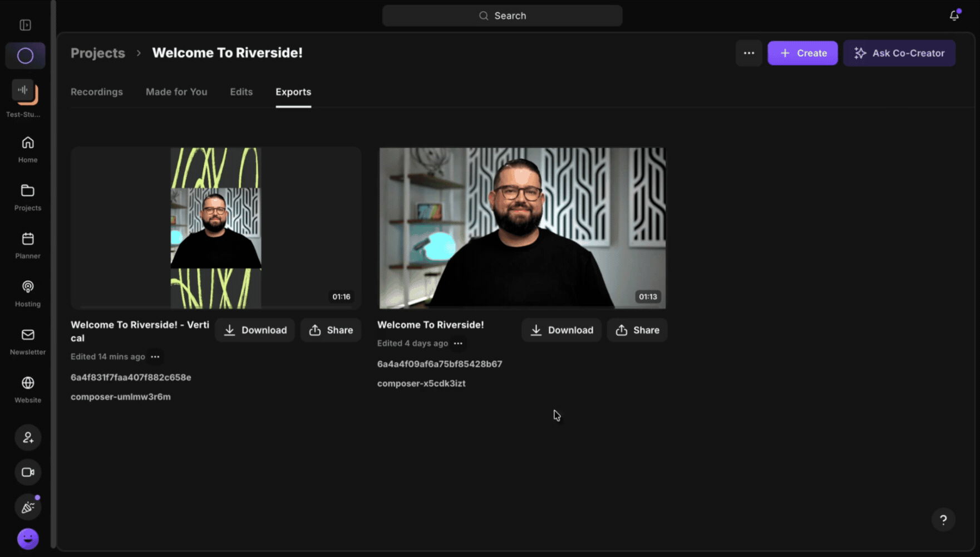Open project more options ellipsis near Create
Viewport: 980px width, 557px height.
749,53
